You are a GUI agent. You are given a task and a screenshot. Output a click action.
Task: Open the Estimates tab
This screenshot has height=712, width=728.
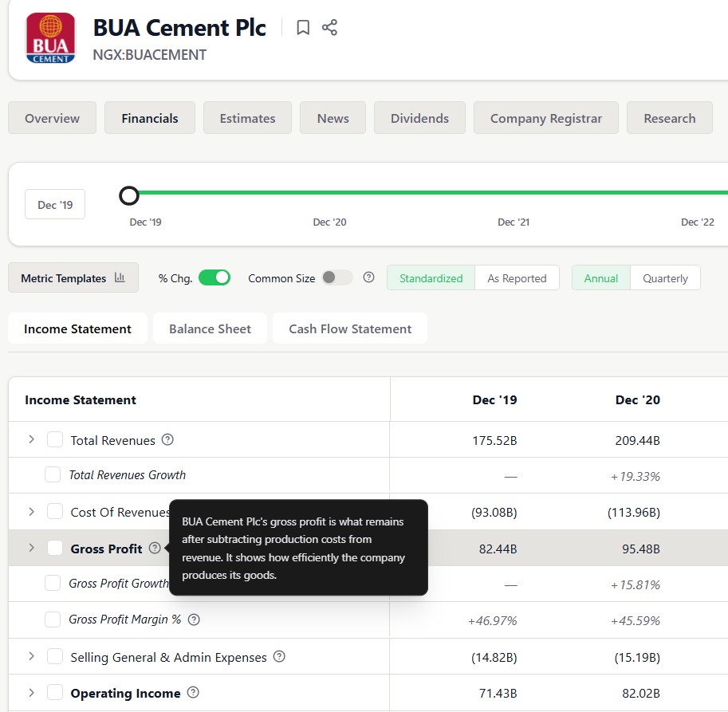click(x=247, y=118)
